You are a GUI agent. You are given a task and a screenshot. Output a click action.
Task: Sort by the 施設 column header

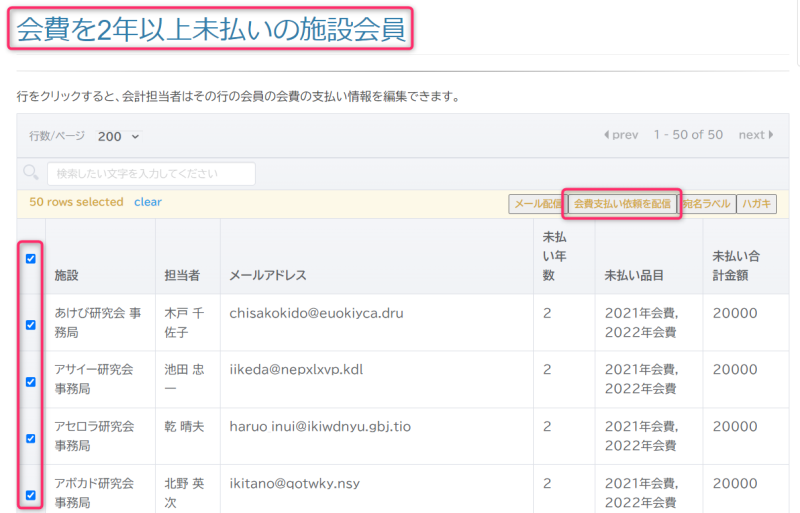coord(66,275)
